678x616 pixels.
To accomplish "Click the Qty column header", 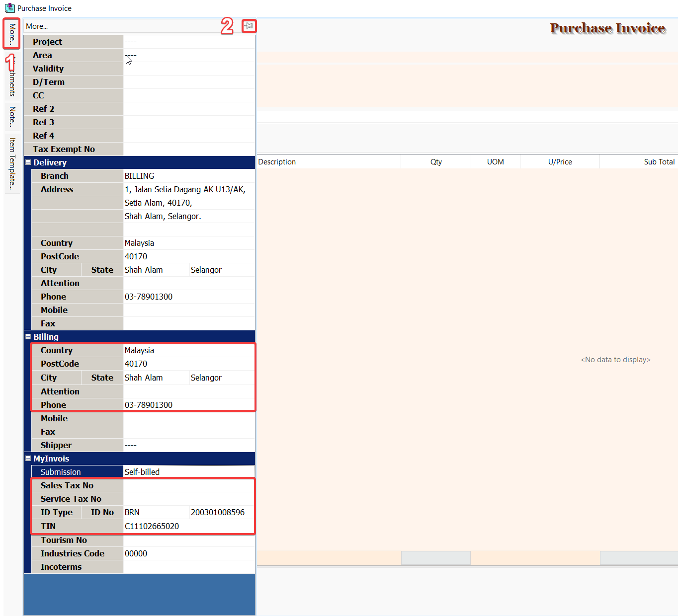I will (436, 162).
